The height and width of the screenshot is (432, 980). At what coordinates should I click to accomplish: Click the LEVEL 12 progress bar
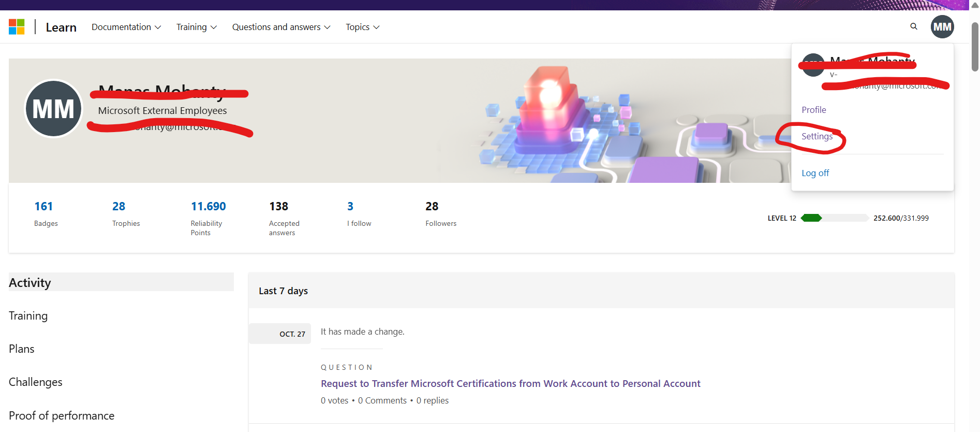tap(835, 218)
